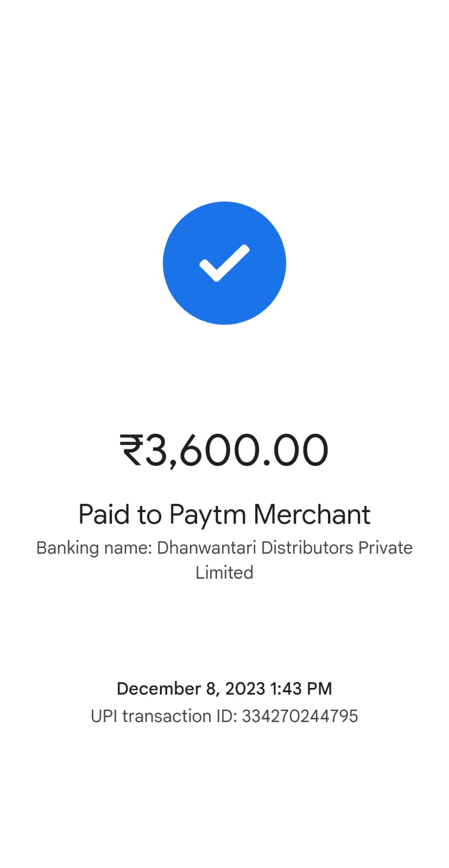Click the word "Private" in the banking name
The height and width of the screenshot is (868, 449).
pos(385,548)
